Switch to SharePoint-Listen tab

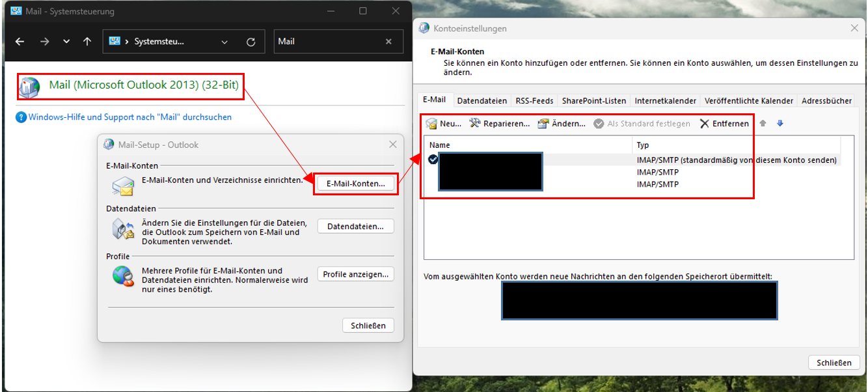pos(594,101)
